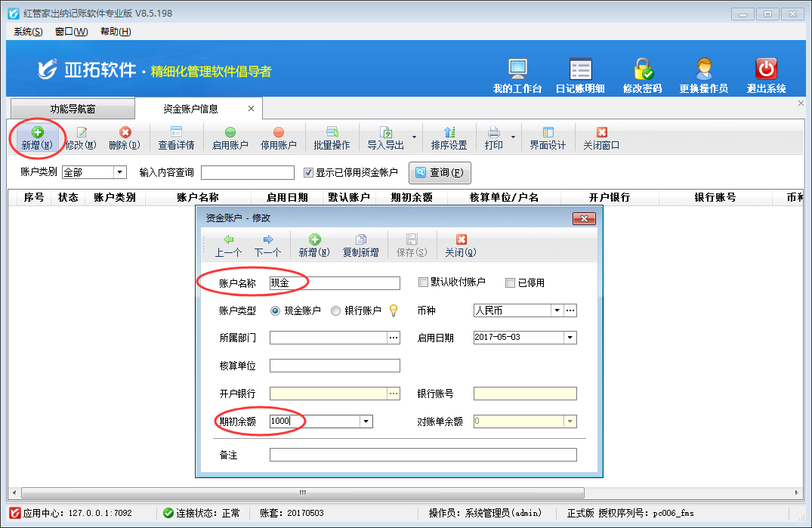
Task: Enable the 默认收付账户 checkbox
Action: [x=424, y=283]
